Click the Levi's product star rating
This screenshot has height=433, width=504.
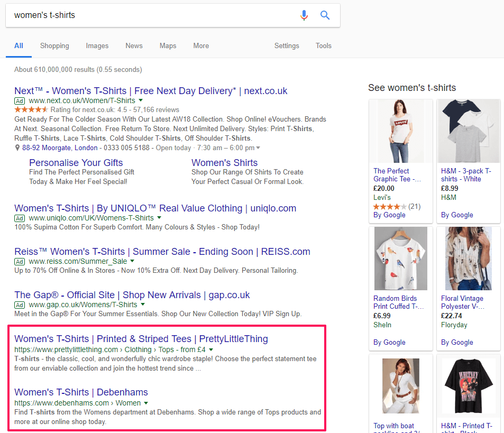pos(390,207)
